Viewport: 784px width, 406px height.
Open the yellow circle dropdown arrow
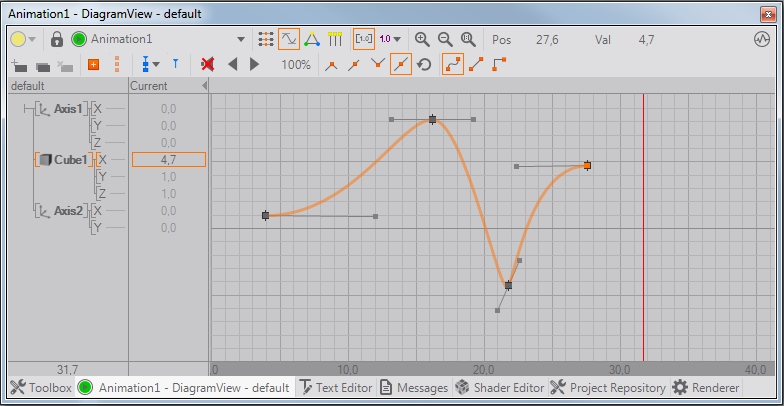(33, 39)
